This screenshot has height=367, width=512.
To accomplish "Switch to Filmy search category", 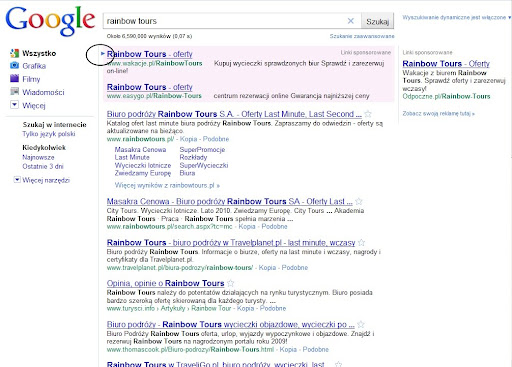I will tap(31, 79).
